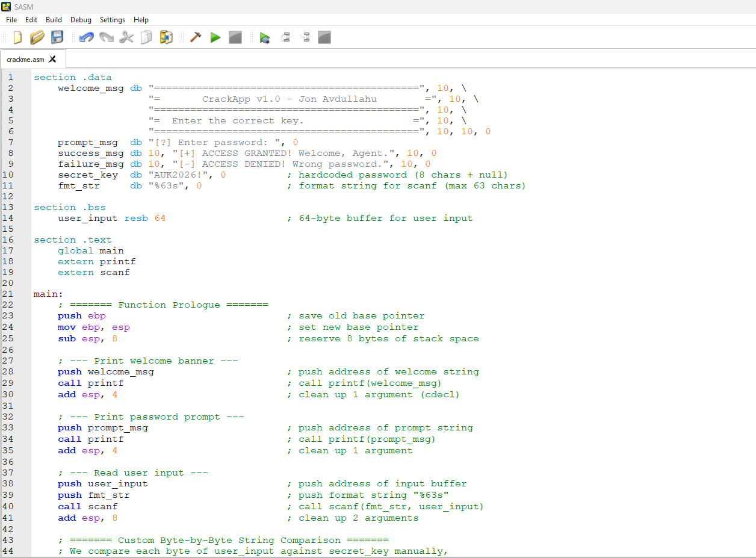756x558 pixels.
Task: Save the file with the floppy icon
Action: 57,37
